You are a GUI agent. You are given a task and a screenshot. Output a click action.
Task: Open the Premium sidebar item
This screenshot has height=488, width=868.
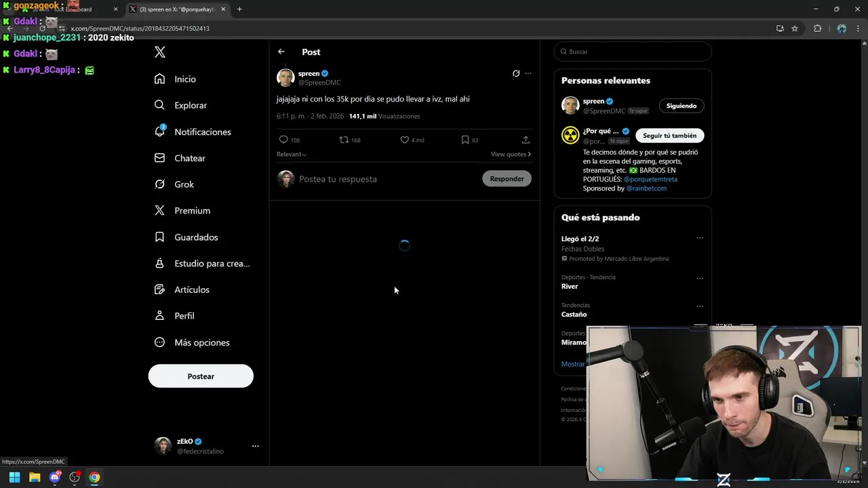click(x=182, y=211)
